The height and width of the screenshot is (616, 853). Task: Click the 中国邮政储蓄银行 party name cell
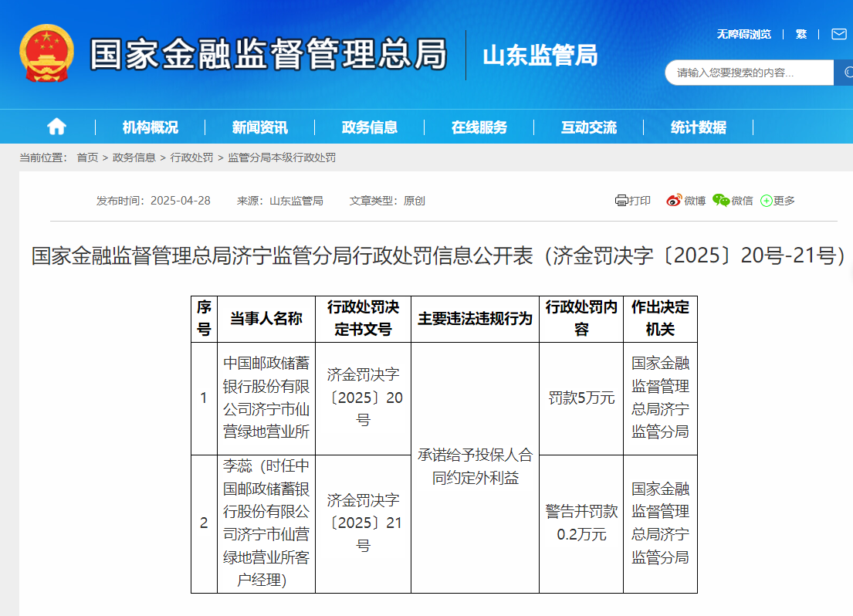pos(266,398)
